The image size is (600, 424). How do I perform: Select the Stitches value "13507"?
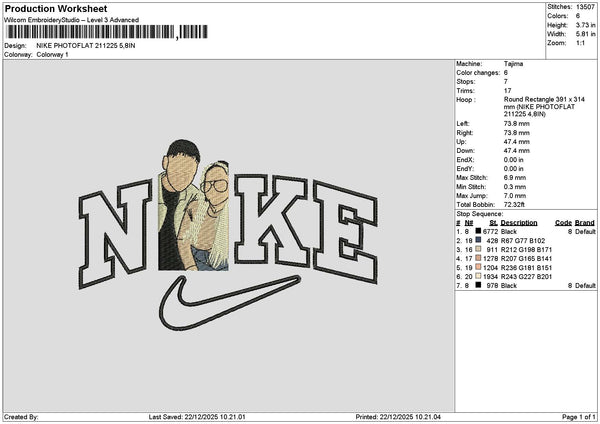(585, 7)
